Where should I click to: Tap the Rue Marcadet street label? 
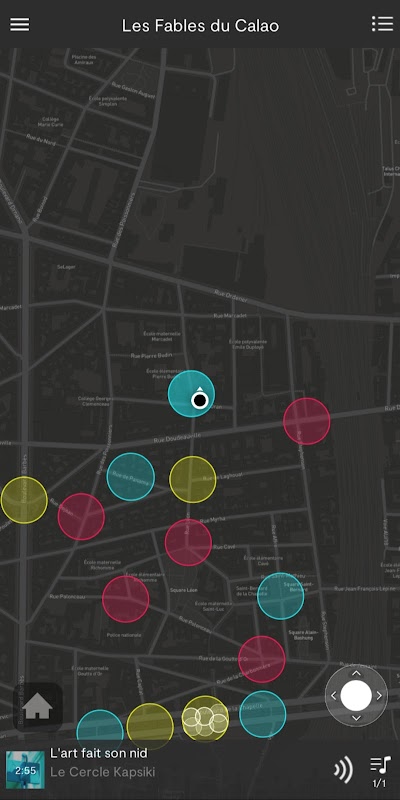pyautogui.click(x=230, y=316)
